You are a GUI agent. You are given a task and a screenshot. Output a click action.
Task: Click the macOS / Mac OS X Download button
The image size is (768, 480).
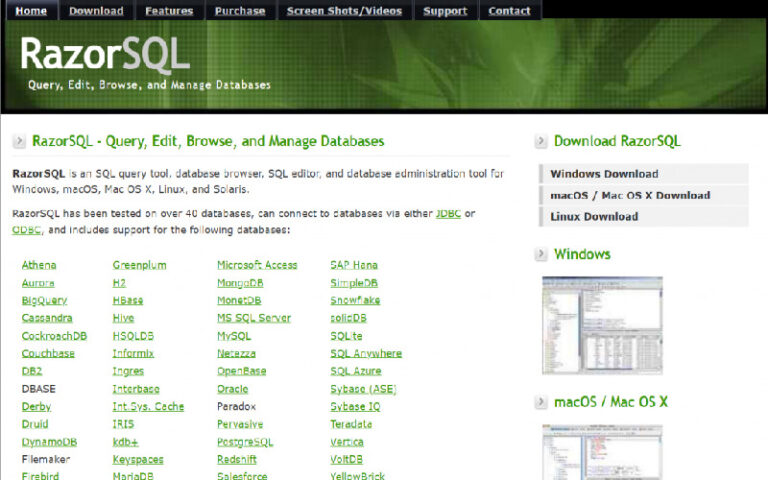tap(630, 195)
